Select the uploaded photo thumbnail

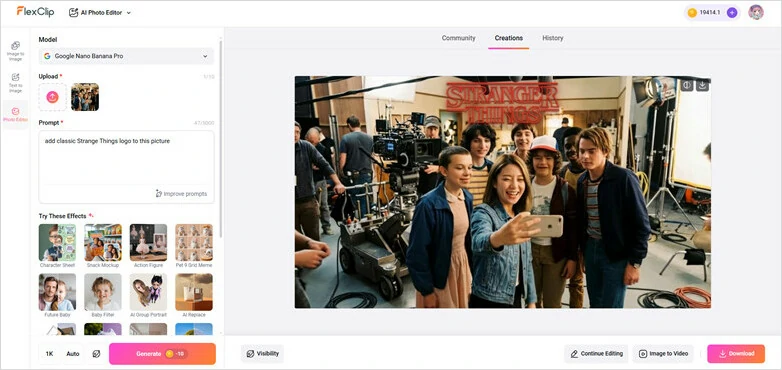pos(85,97)
